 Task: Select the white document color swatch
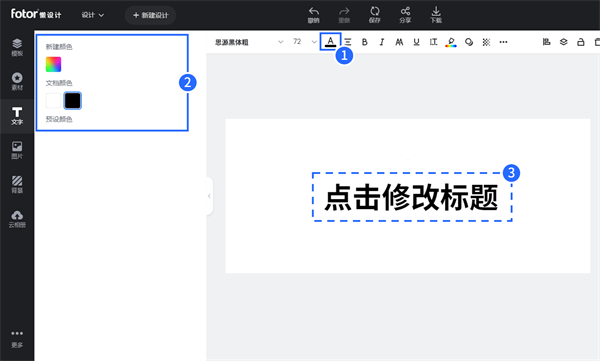point(54,101)
